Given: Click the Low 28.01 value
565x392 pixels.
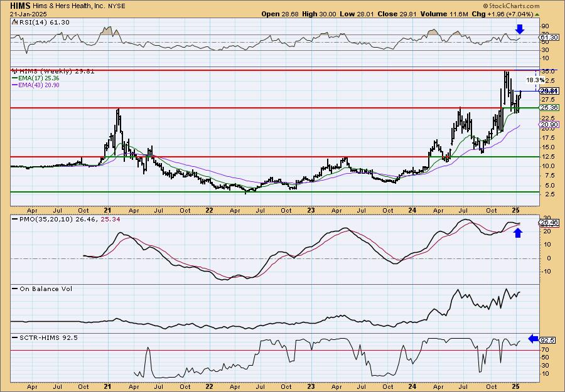Looking at the screenshot, I should point(357,14).
